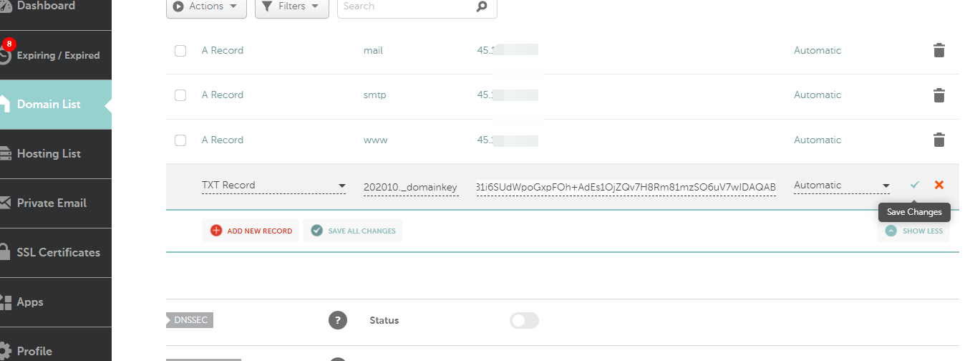Delete the mail A Record with trash icon
The image size is (980, 361).
pyautogui.click(x=939, y=51)
